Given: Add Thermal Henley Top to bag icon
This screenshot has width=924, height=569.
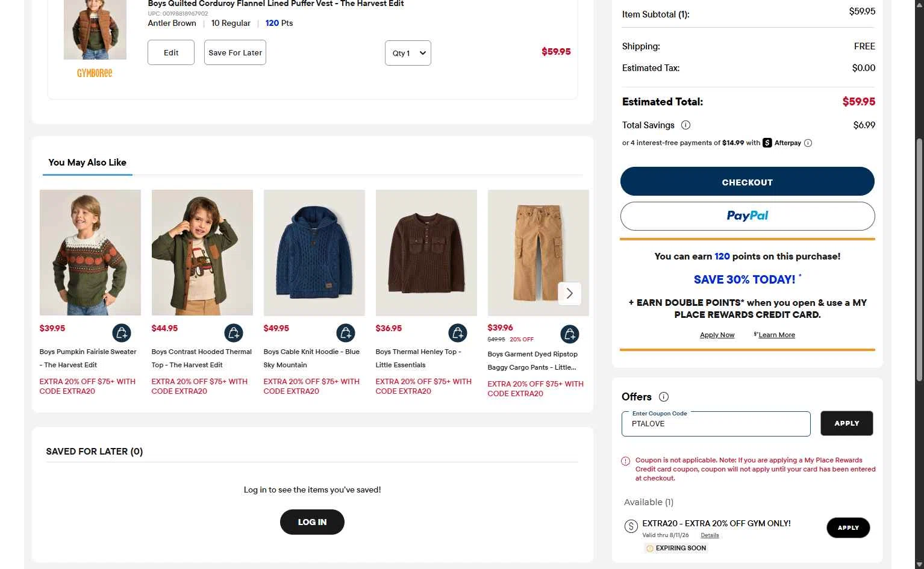Looking at the screenshot, I should tap(458, 332).
